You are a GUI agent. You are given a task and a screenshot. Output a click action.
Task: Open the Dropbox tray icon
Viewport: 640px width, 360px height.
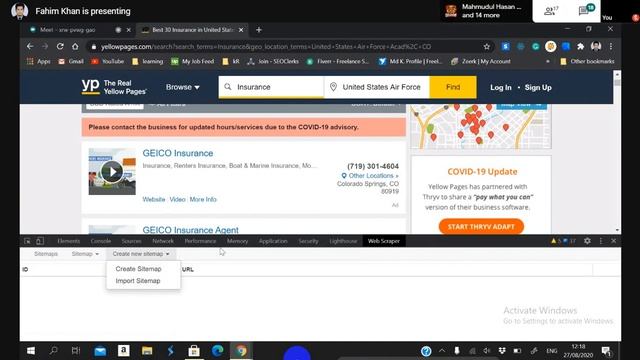pyautogui.click(x=502, y=351)
